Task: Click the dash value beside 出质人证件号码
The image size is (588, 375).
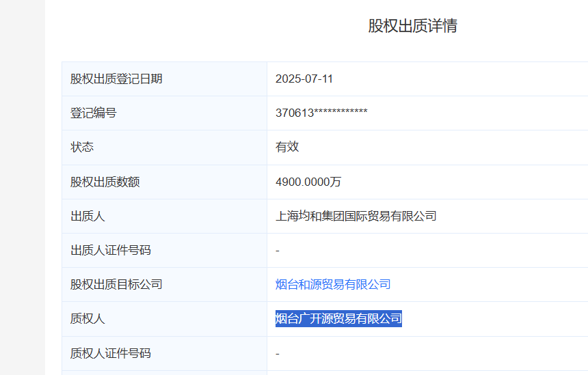Action: click(x=278, y=250)
